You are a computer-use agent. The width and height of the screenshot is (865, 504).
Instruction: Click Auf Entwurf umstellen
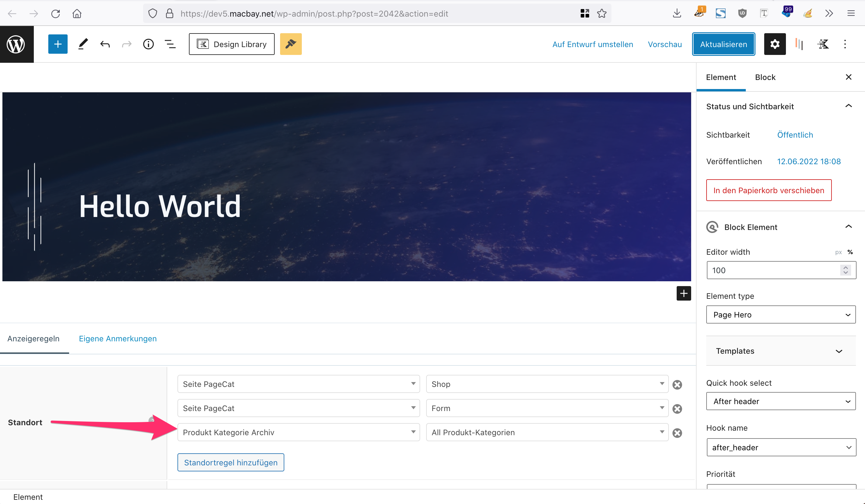(x=592, y=45)
